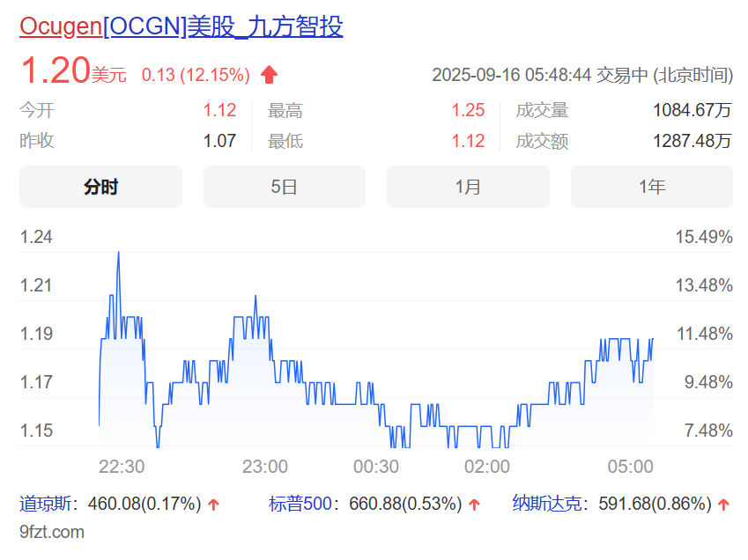The image size is (748, 560).
Task: Click the red up arrow beside 12.15%
Action: pos(269,75)
